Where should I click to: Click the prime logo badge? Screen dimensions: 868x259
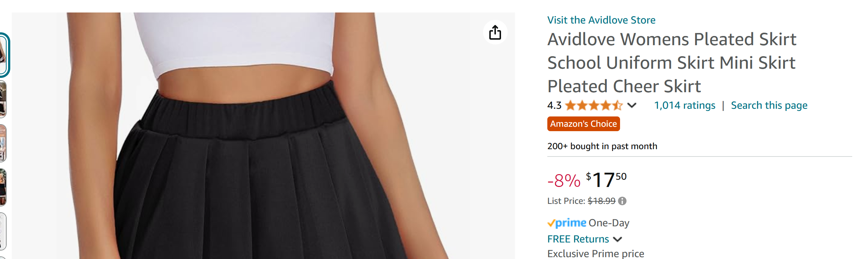coord(567,223)
